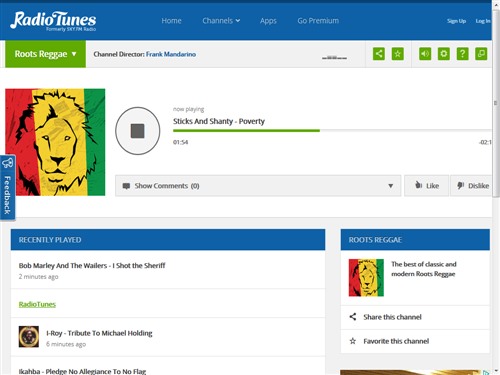This screenshot has width=500, height=375.
Task: Click the green favorite star icon
Action: (x=397, y=54)
